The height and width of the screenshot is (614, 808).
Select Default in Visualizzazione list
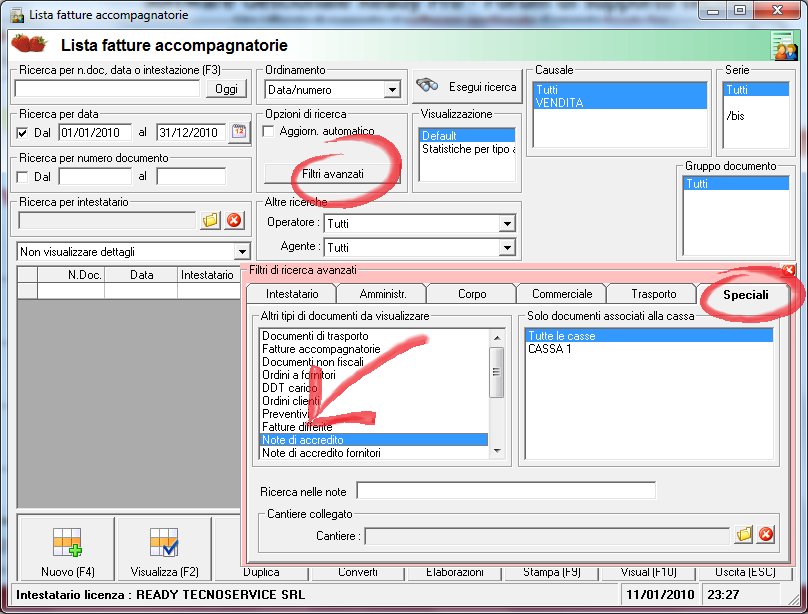468,136
